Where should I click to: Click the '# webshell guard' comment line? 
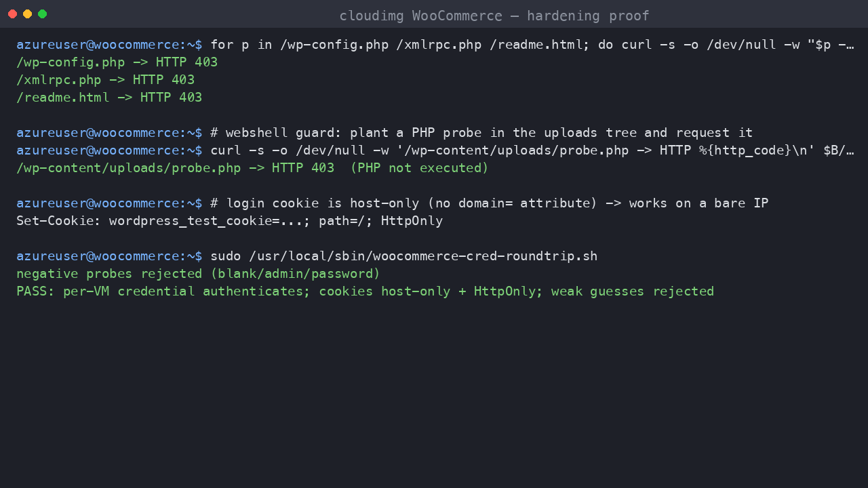[384, 133]
